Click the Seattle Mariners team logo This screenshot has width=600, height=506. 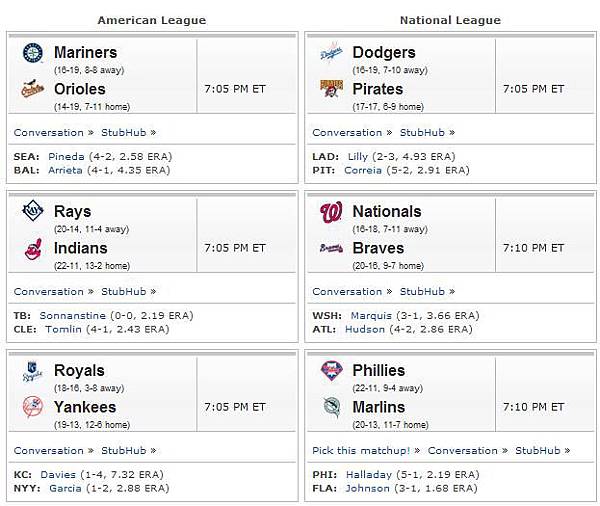(x=33, y=53)
